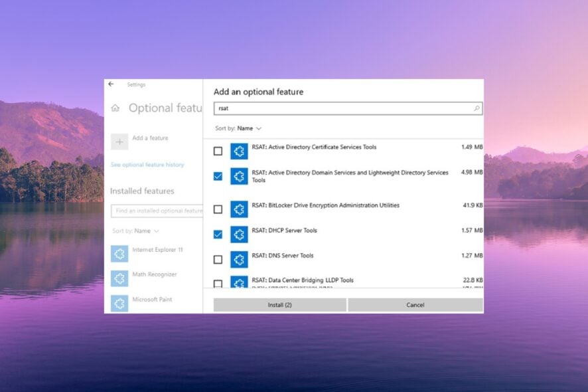The height and width of the screenshot is (392, 588).
Task: Click the Data Center Bridging LLDP icon
Action: click(240, 282)
